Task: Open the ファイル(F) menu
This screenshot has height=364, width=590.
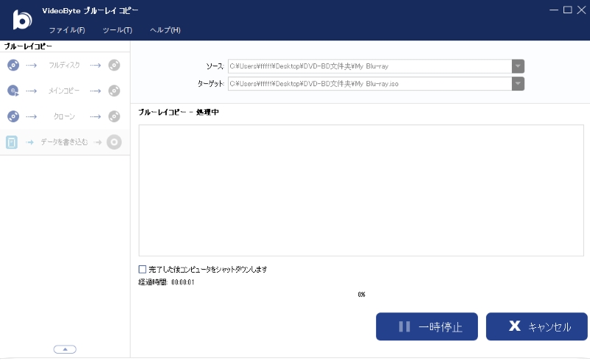Action: click(x=67, y=30)
